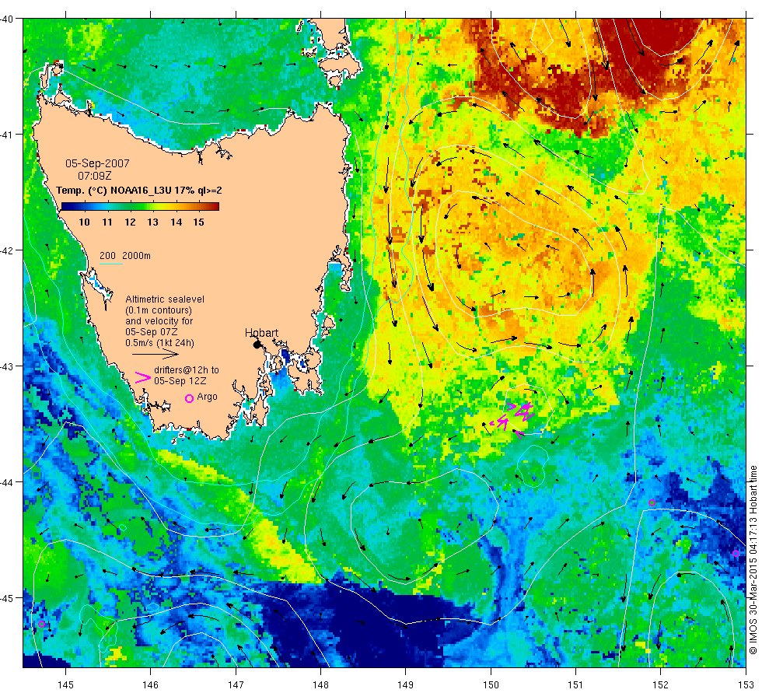Image resolution: width=762 pixels, height=700 pixels.
Task: Click the 153 longitude axis label
Action: pos(745,685)
